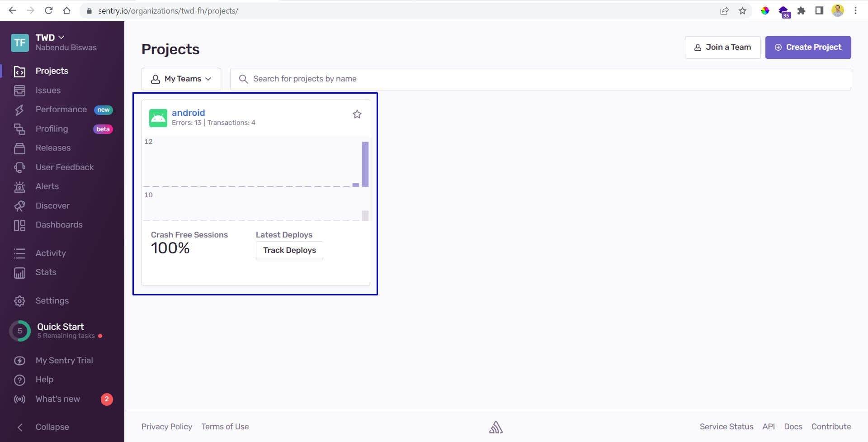The image size is (868, 442).
Task: Click the Errors: 13 text
Action: point(186,123)
